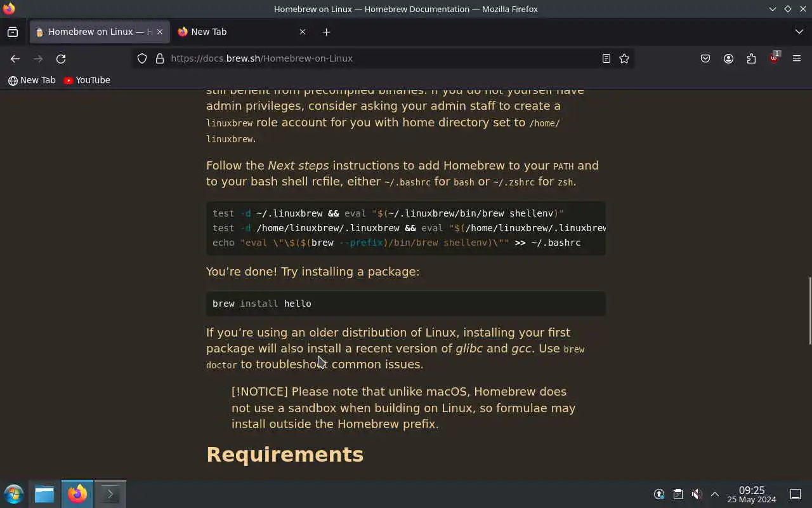Open the updates tray icon

(x=660, y=494)
